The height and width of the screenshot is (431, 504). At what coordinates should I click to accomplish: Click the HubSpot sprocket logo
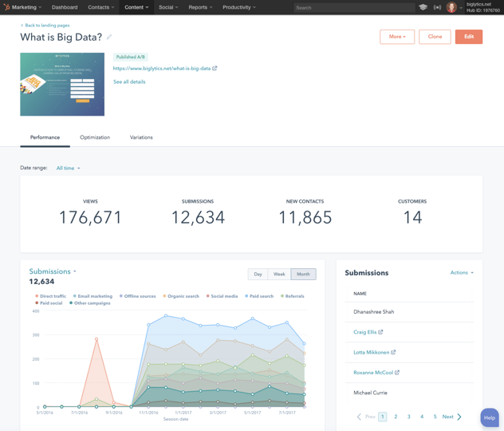pyautogui.click(x=7, y=7)
